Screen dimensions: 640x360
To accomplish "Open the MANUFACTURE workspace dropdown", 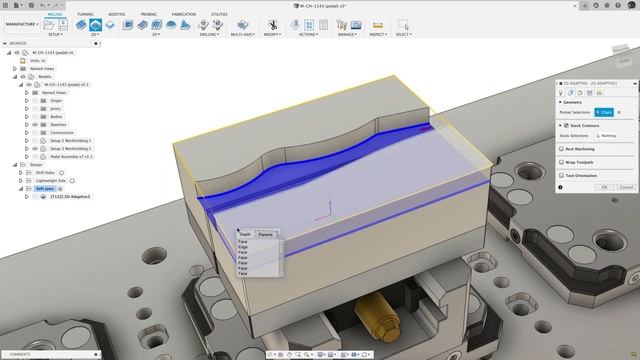I will coord(22,24).
